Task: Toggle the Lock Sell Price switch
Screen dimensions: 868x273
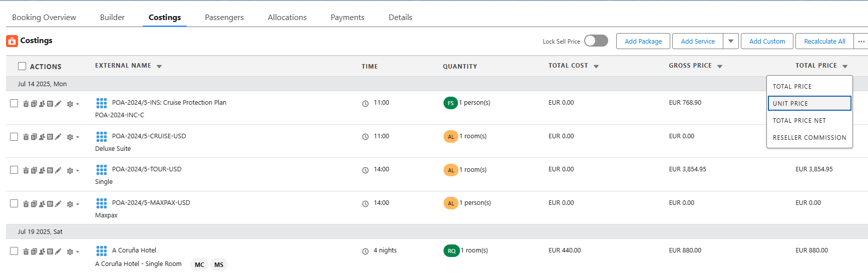Action: (x=596, y=41)
